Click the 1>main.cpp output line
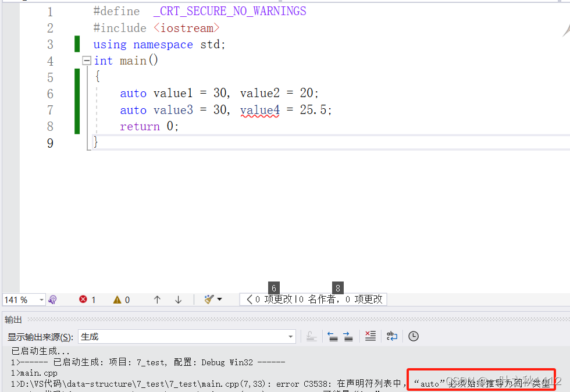This screenshot has width=570, height=392. (34, 373)
